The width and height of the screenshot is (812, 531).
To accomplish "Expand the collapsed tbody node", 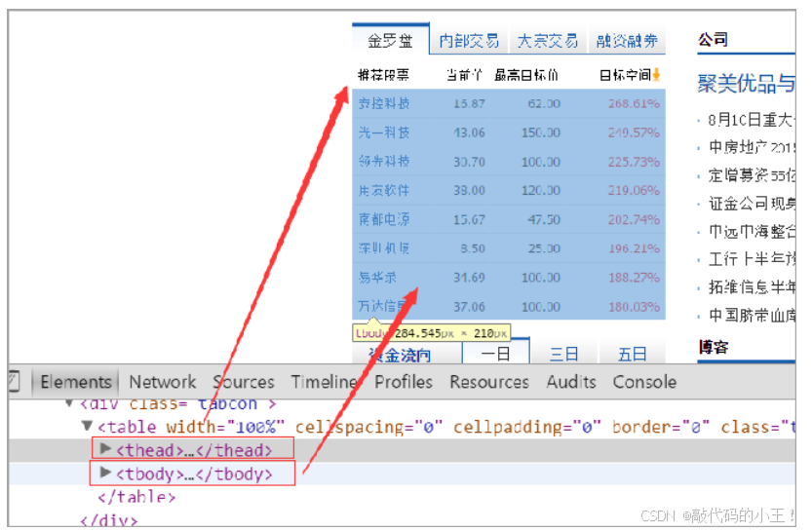I will tap(105, 472).
